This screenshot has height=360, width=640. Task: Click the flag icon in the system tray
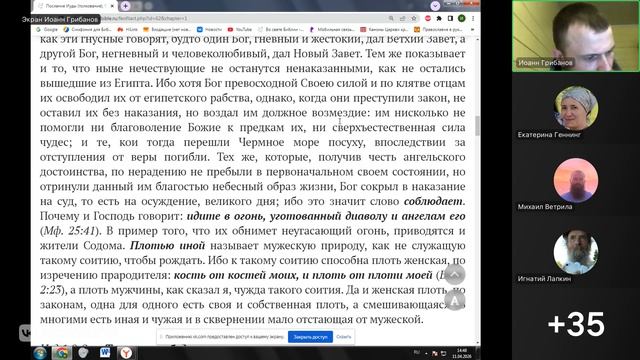tap(434, 353)
